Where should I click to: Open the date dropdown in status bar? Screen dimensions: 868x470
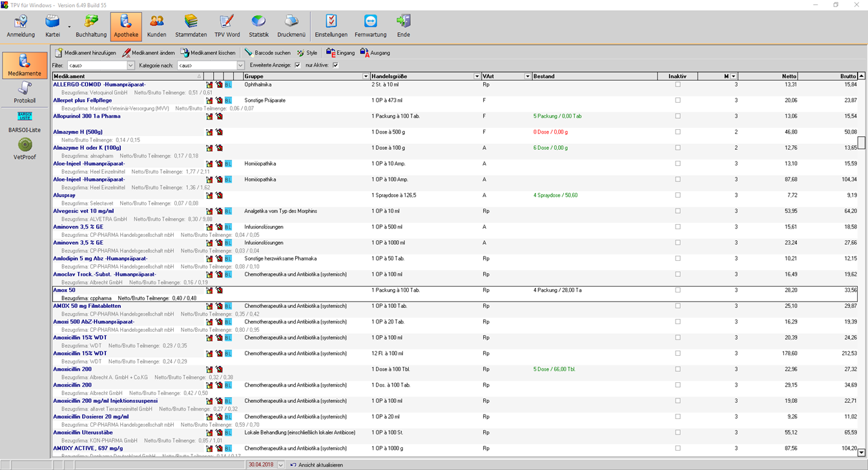(281, 465)
